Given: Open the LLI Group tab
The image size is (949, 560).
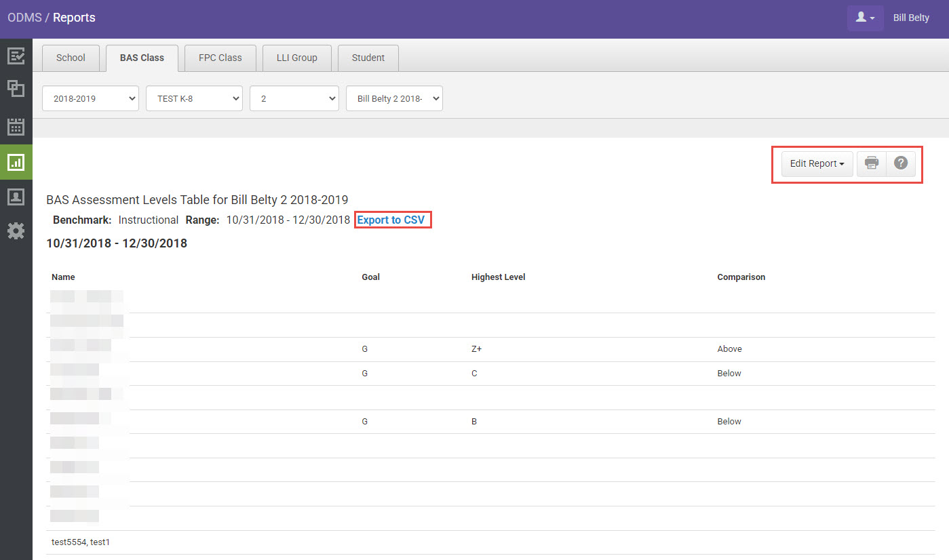Looking at the screenshot, I should tap(296, 58).
